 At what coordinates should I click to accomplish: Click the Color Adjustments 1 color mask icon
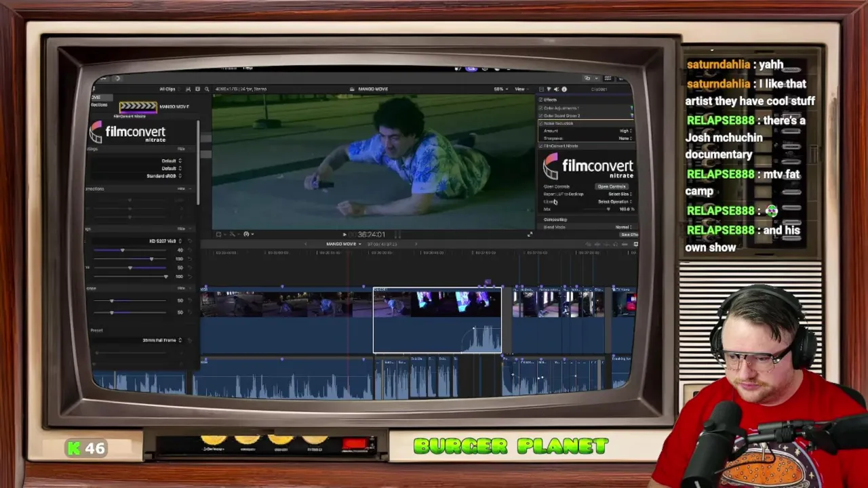[x=631, y=108]
